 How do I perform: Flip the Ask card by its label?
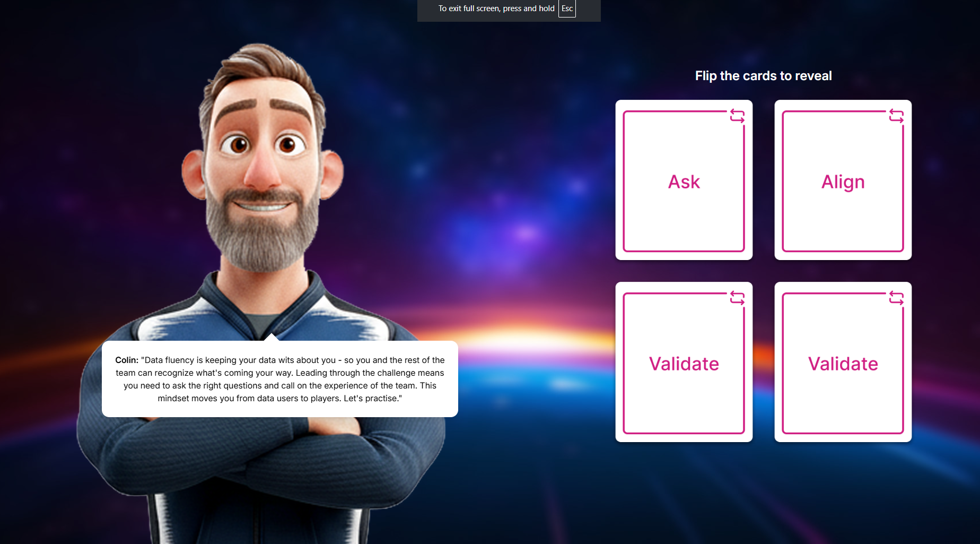[x=684, y=182]
